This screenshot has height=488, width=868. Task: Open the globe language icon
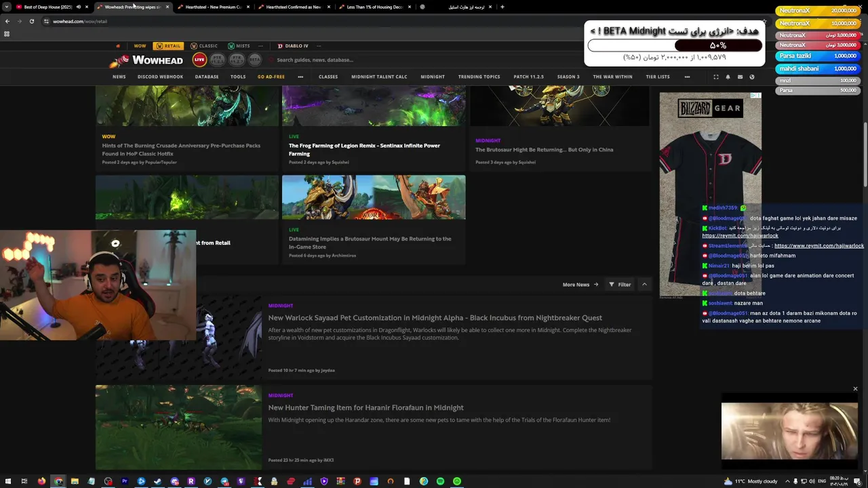click(x=751, y=77)
